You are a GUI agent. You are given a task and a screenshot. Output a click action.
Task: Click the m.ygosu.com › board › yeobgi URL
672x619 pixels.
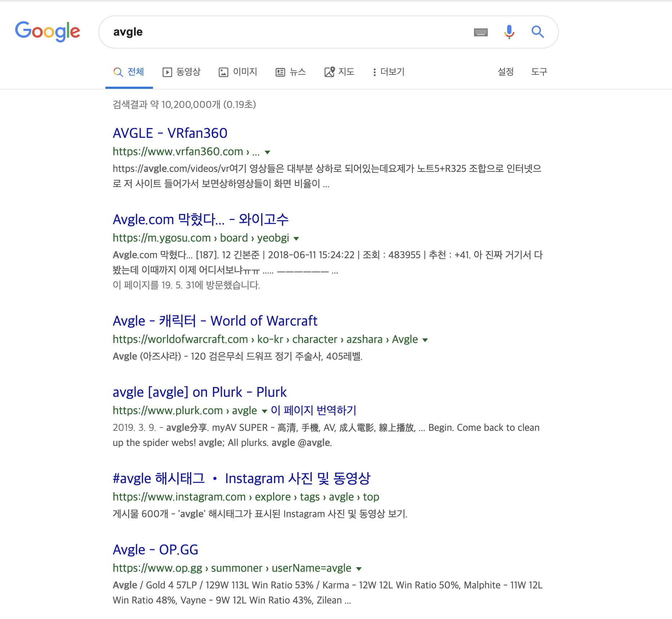[x=201, y=238]
